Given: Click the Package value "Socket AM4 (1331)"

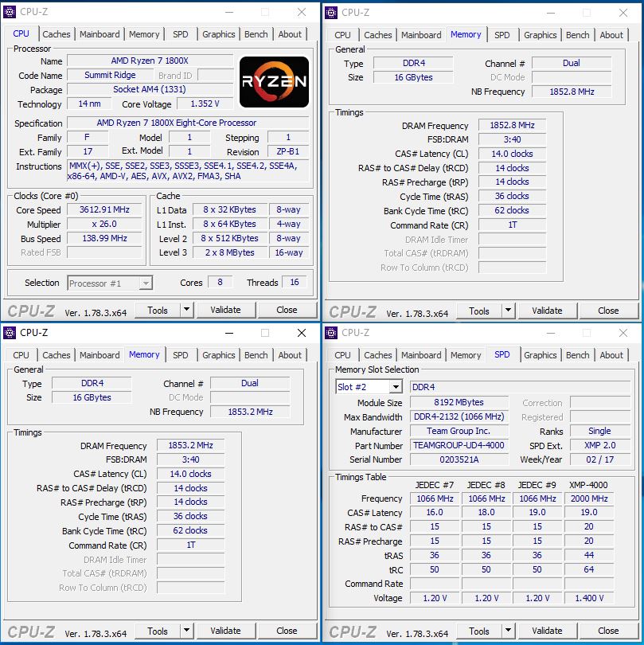Looking at the screenshot, I should pos(150,89).
